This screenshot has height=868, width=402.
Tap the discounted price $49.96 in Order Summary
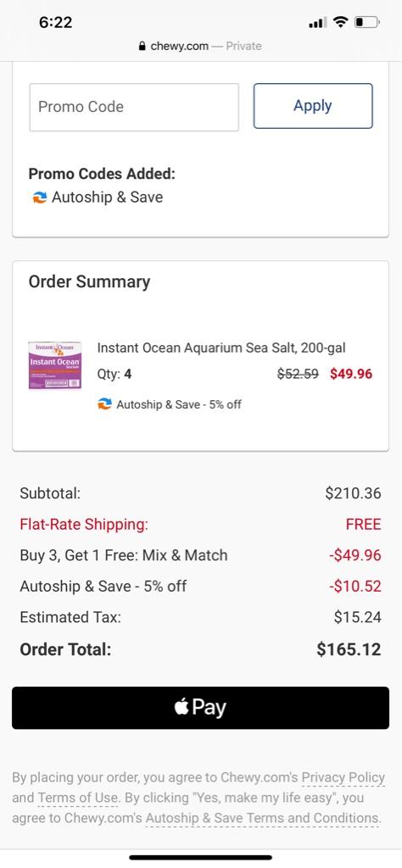(x=351, y=374)
